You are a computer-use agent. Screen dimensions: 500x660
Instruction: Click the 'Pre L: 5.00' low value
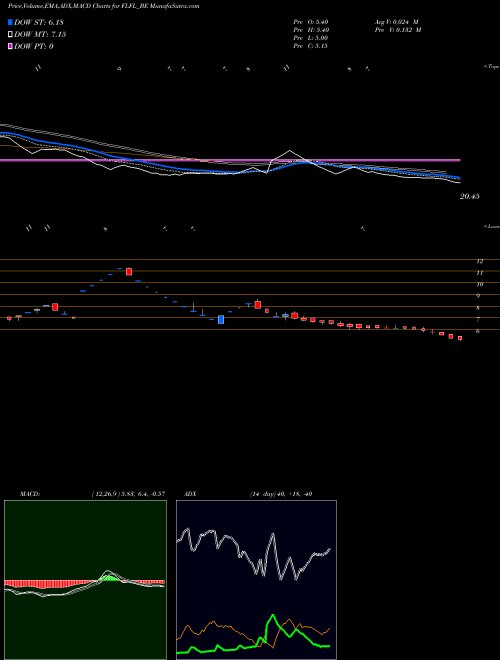tap(311, 38)
